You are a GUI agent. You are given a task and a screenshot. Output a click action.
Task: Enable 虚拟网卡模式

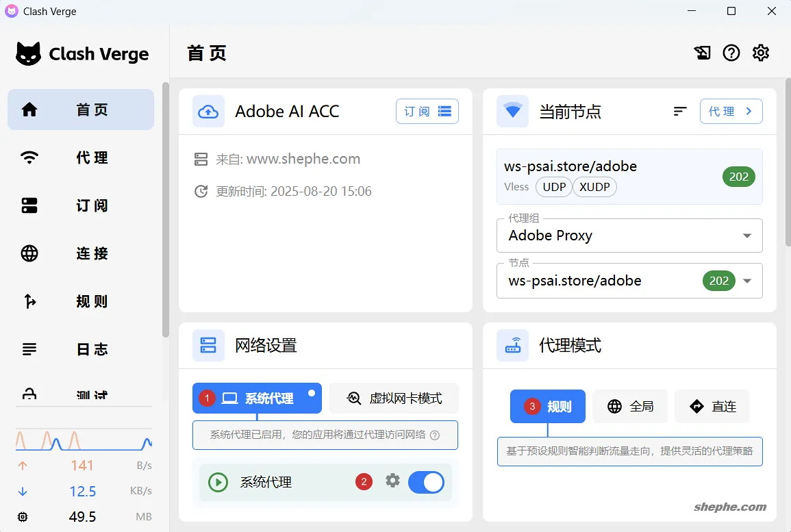click(x=394, y=398)
